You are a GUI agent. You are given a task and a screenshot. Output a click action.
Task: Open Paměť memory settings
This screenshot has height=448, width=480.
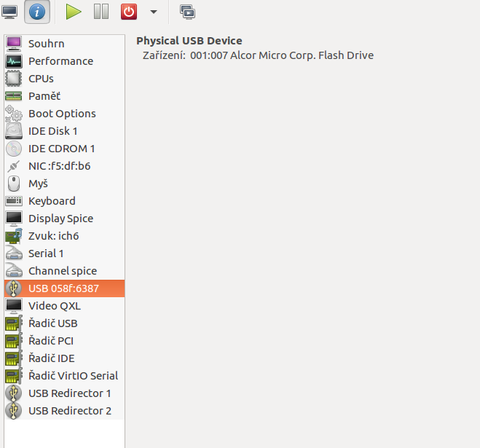tap(64, 96)
